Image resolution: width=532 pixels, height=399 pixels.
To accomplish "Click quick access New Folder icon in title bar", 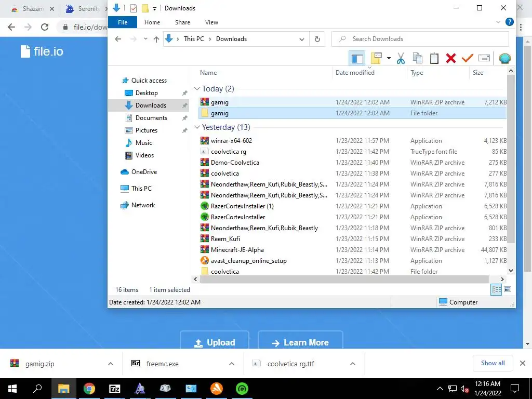I will [x=145, y=8].
